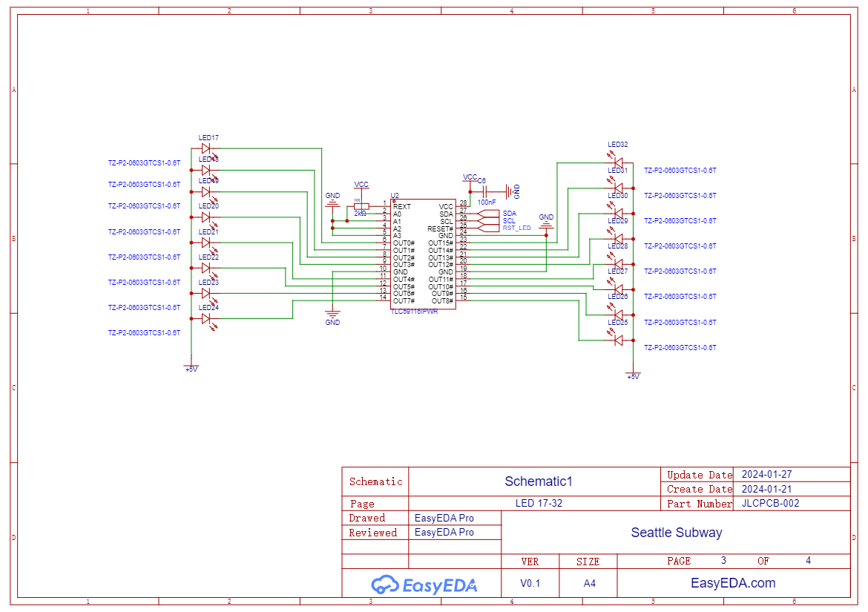The height and width of the screenshot is (612, 868).
Task: Click the 100nF capacitor value
Action: (487, 203)
